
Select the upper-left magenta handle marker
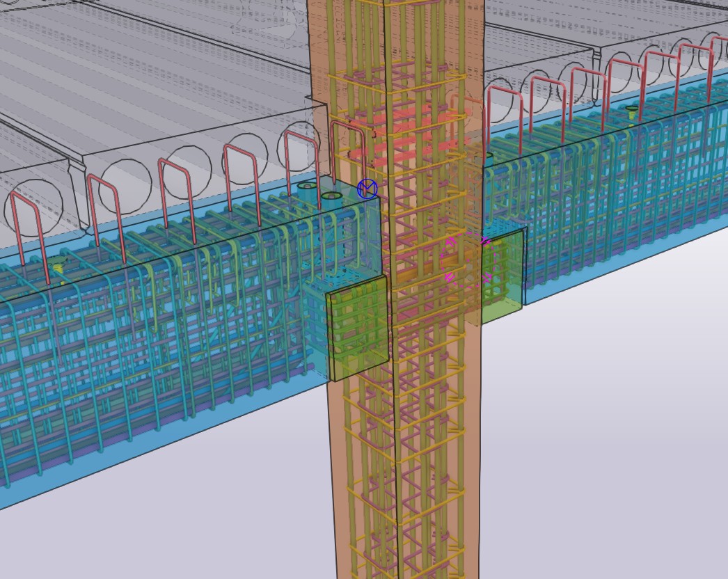450,242
